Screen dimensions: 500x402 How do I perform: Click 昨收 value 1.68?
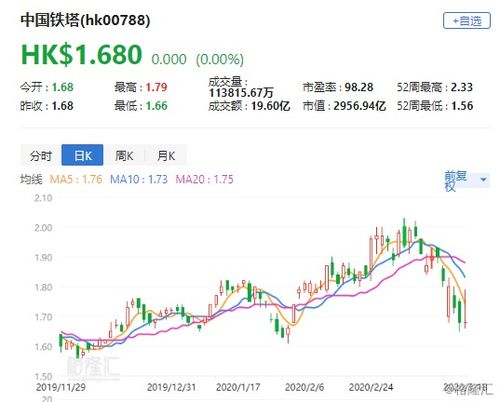pyautogui.click(x=63, y=106)
